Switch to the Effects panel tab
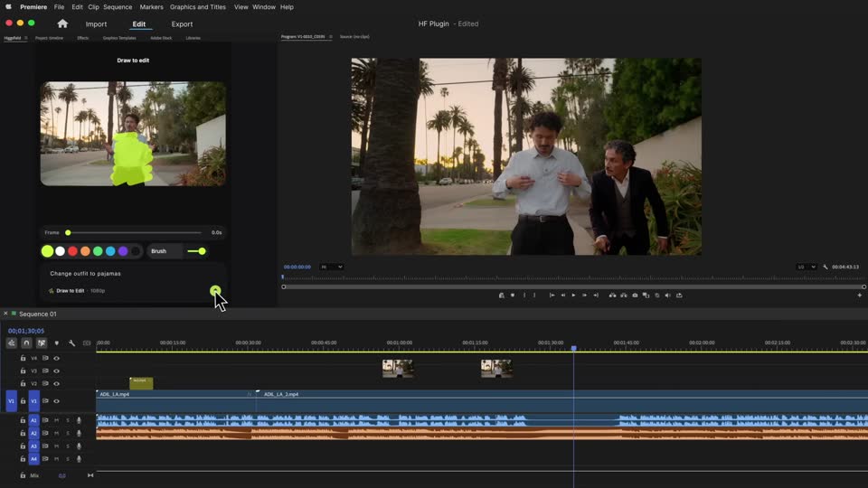This screenshot has height=488, width=868. coord(83,38)
